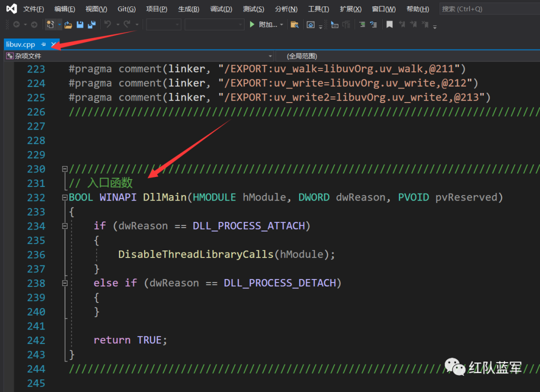
Task: Click the framed window toolbar icon
Action: click(310, 24)
